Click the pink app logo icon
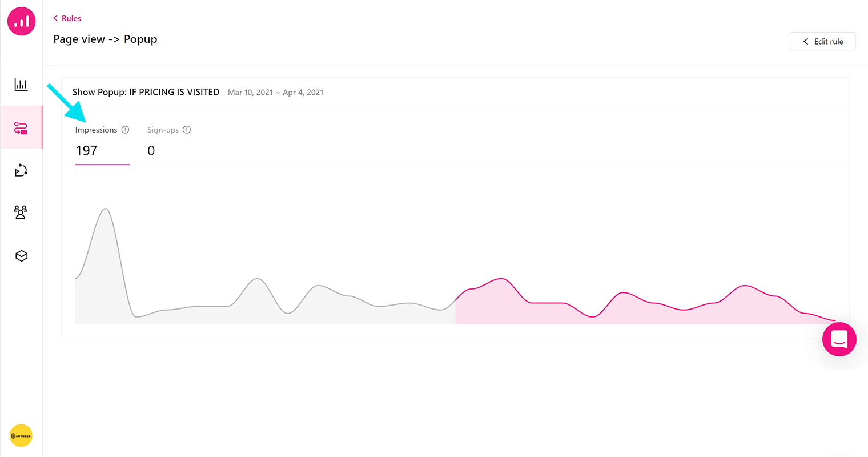Image resolution: width=868 pixels, height=457 pixels. point(21,21)
